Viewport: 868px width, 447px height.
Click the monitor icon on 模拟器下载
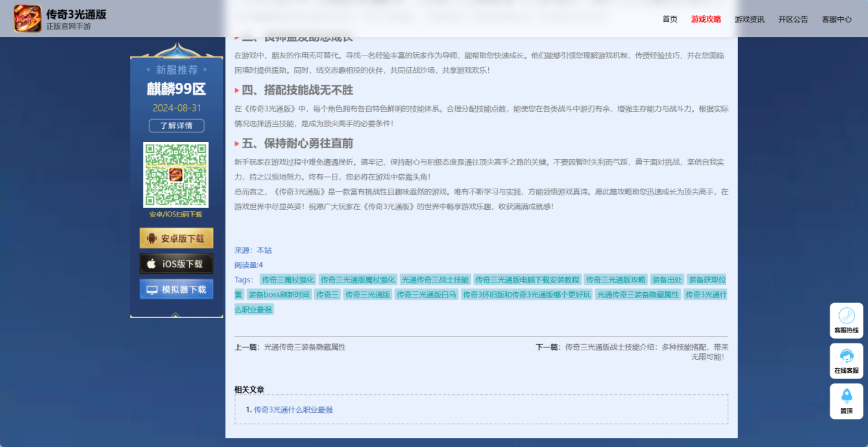(152, 289)
